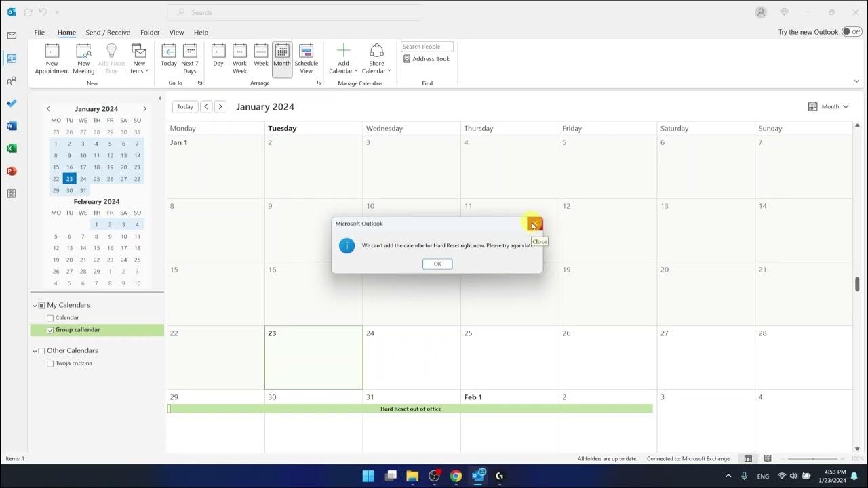The height and width of the screenshot is (488, 868).
Task: Click OK in the Outlook dialog
Action: pos(437,264)
